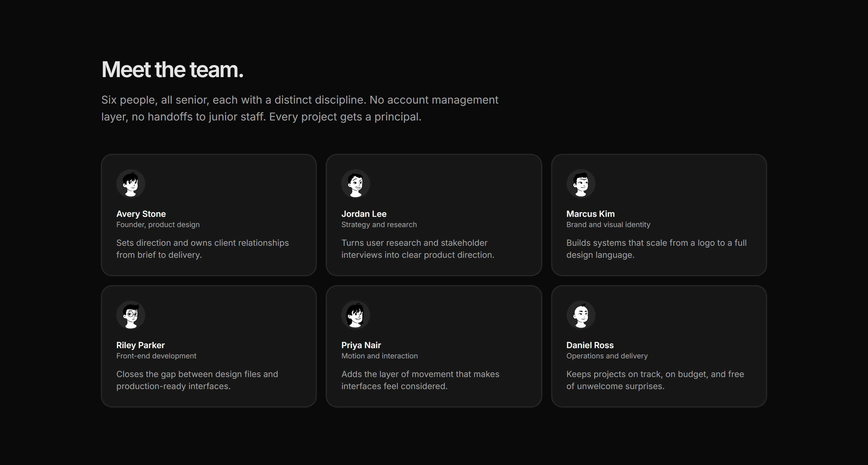Select the name Daniel Ross
This screenshot has width=868, height=465.
[x=590, y=345]
